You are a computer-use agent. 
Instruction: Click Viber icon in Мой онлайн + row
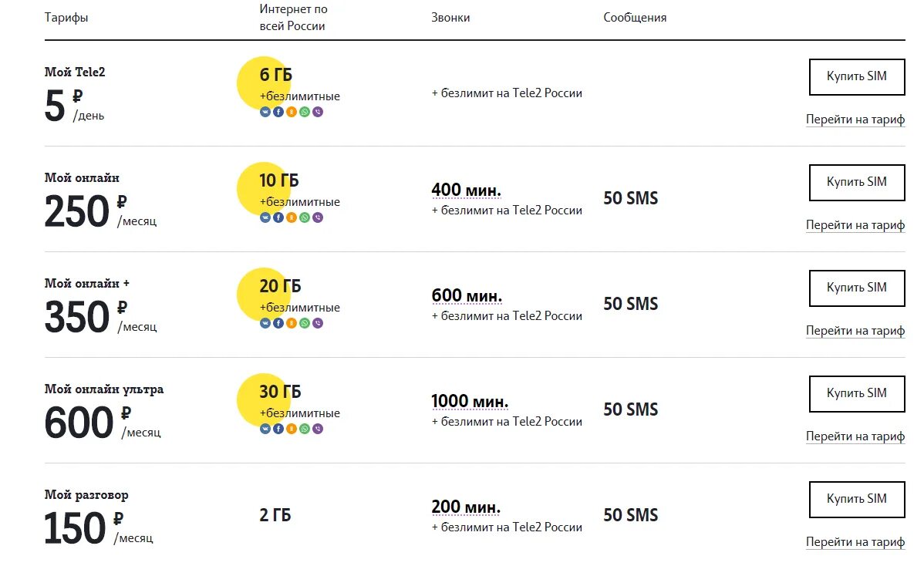point(318,323)
